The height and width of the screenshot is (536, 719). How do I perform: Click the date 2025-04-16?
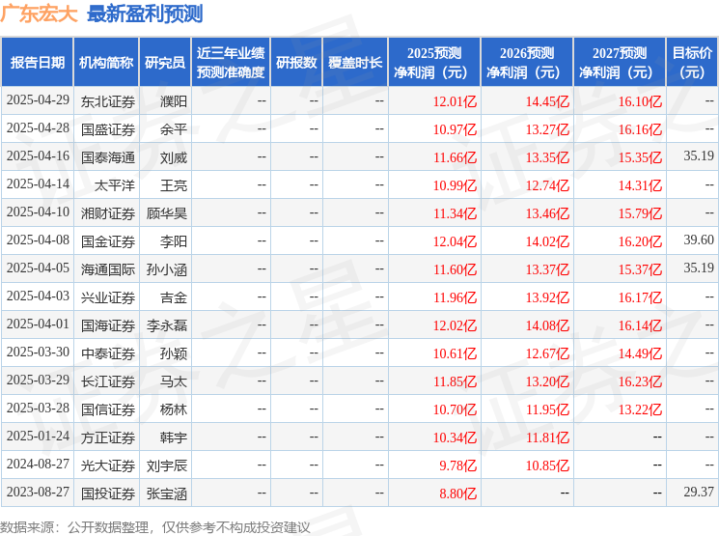(38, 156)
